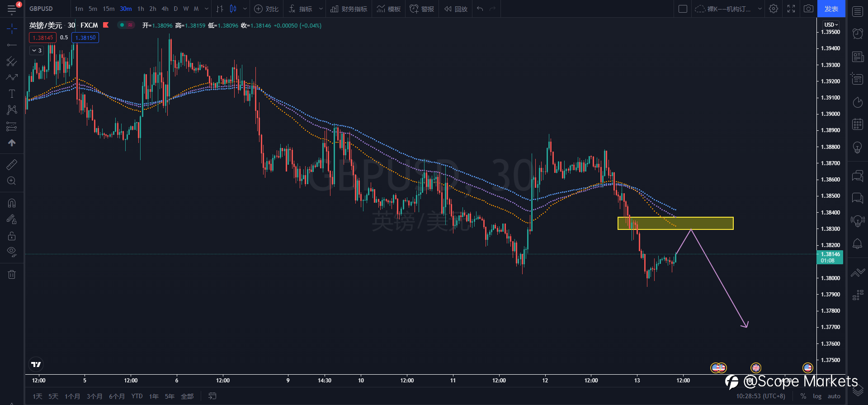
Task: Start bar Replay (回放)
Action: [x=456, y=9]
